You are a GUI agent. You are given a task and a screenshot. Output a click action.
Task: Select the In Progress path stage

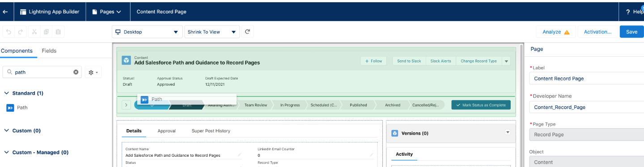(290, 105)
